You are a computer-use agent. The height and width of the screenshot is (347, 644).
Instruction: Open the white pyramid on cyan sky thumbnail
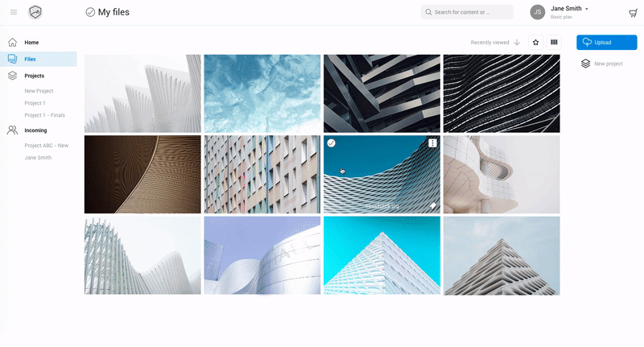(x=382, y=255)
